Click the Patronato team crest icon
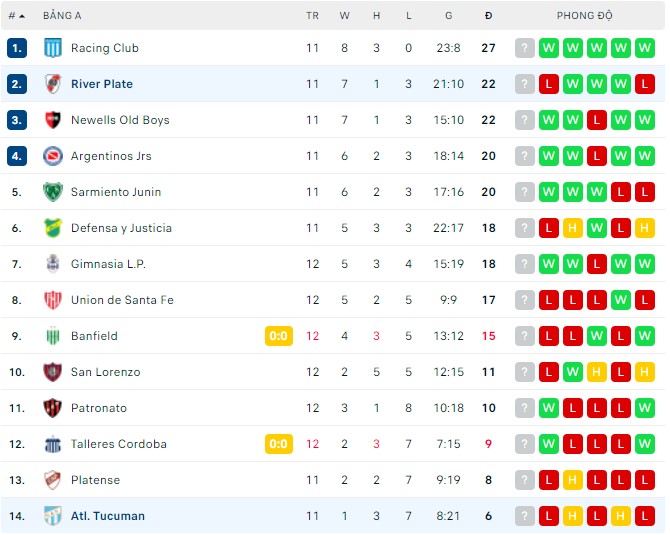Viewport: 670px width, 535px height. pyautogui.click(x=53, y=408)
